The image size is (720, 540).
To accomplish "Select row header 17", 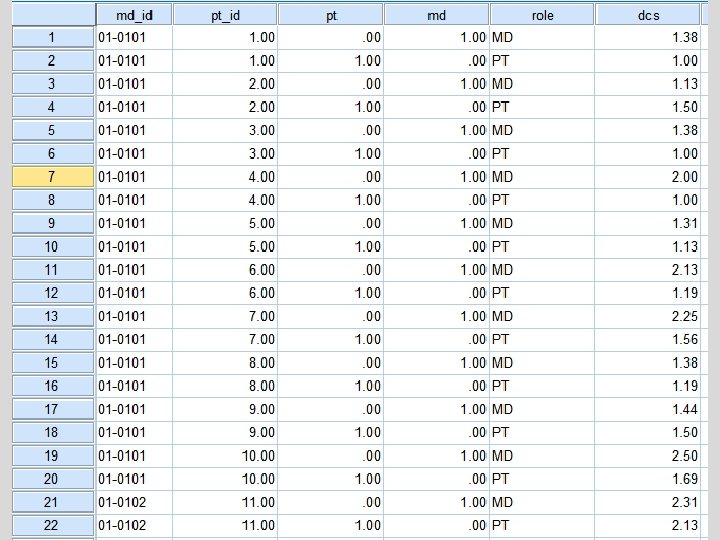I will click(53, 409).
